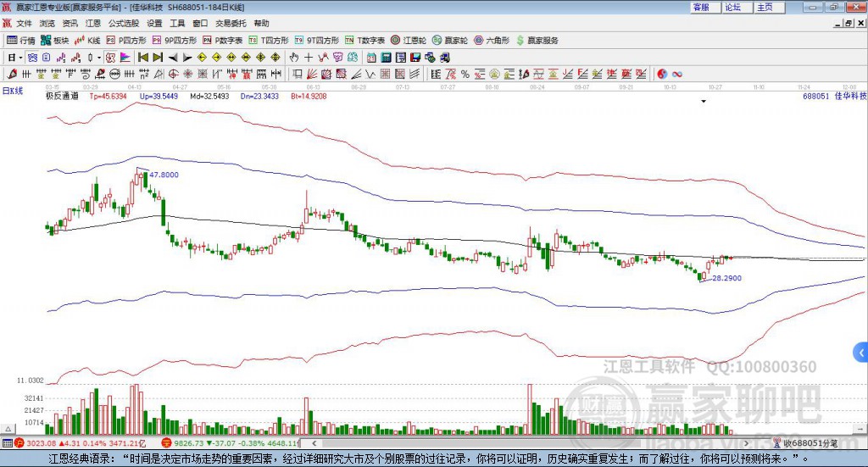
Task: Open the calculator icon
Action: click(x=386, y=58)
